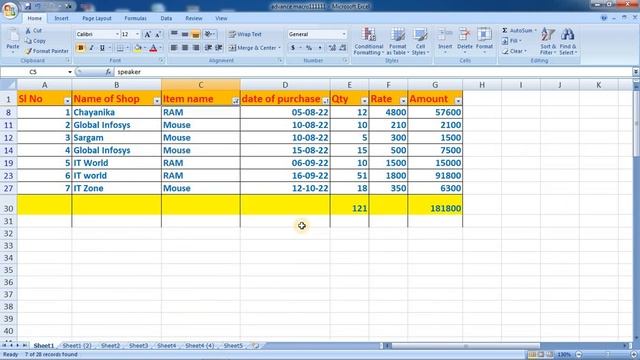This screenshot has width=640, height=360.
Task: Open the fill color dropdown arrow
Action: 144,48
